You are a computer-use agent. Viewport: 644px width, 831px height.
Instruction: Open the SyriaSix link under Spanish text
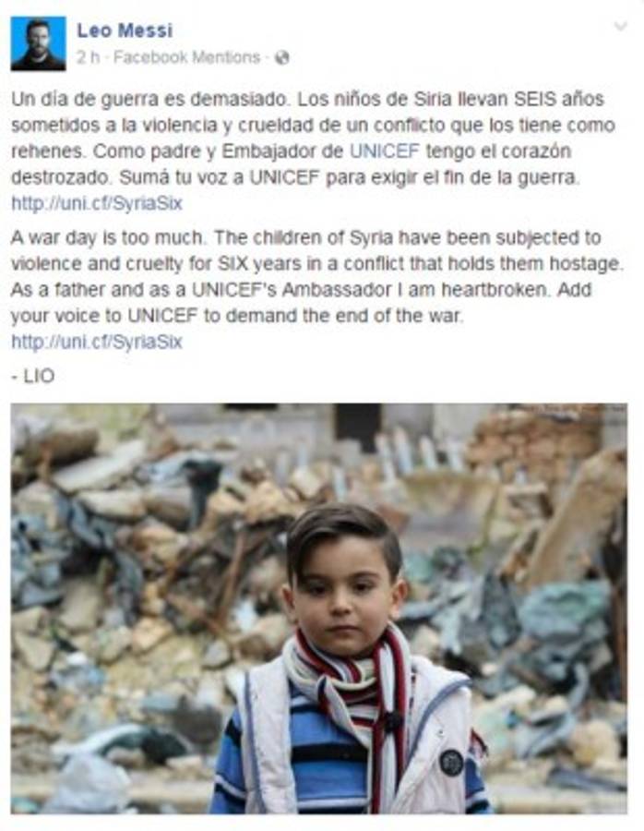[97, 203]
